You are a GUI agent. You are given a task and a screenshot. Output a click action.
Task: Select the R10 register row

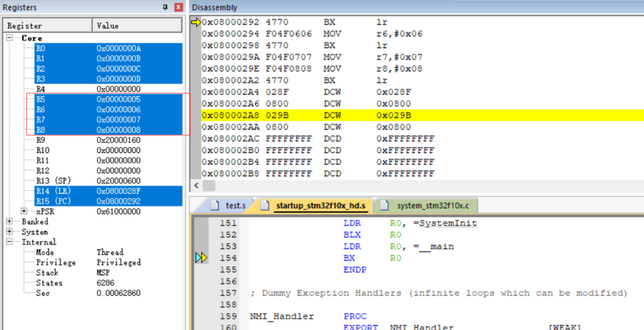point(108,150)
